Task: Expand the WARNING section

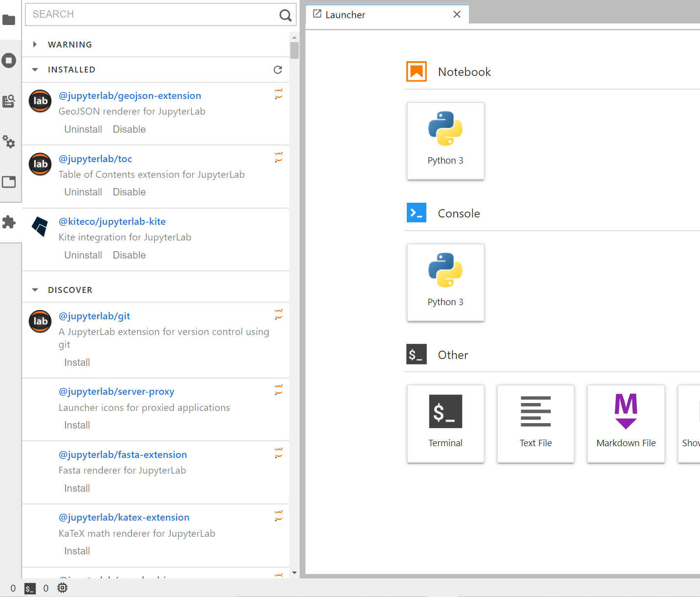Action: 35,44
